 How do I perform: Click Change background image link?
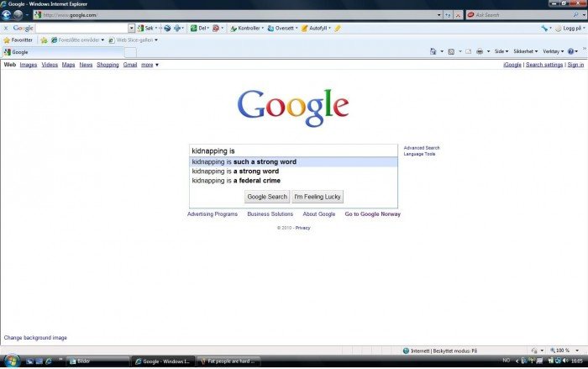click(35, 338)
